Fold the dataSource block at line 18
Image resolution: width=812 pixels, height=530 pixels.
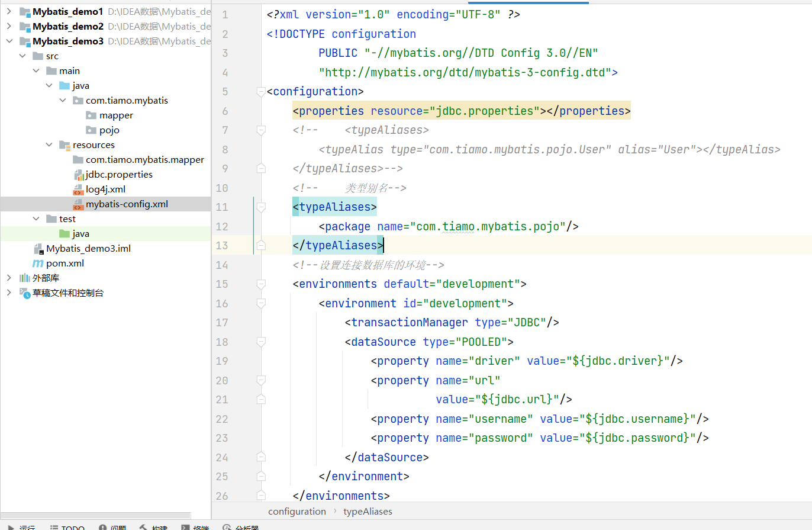[260, 342]
